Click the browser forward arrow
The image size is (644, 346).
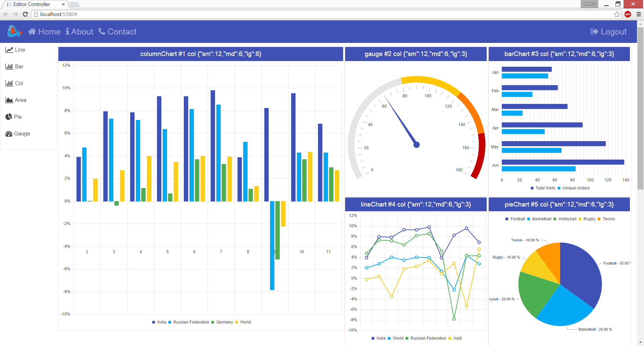pyautogui.click(x=15, y=14)
